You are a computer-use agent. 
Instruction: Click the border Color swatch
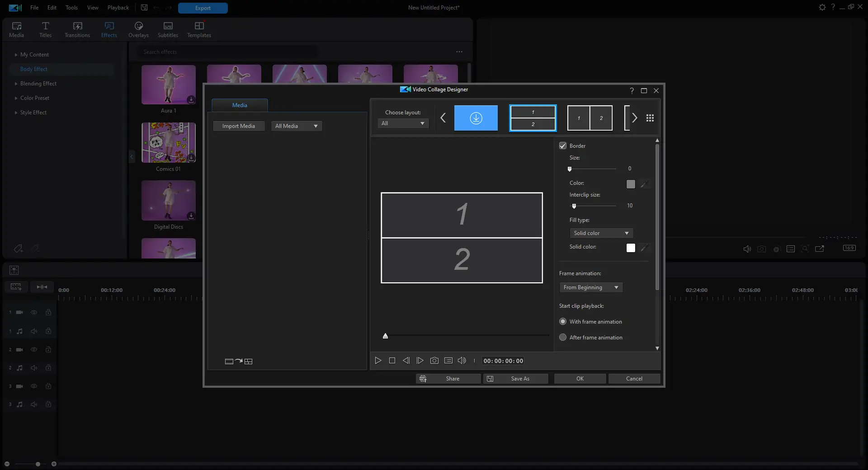point(631,184)
